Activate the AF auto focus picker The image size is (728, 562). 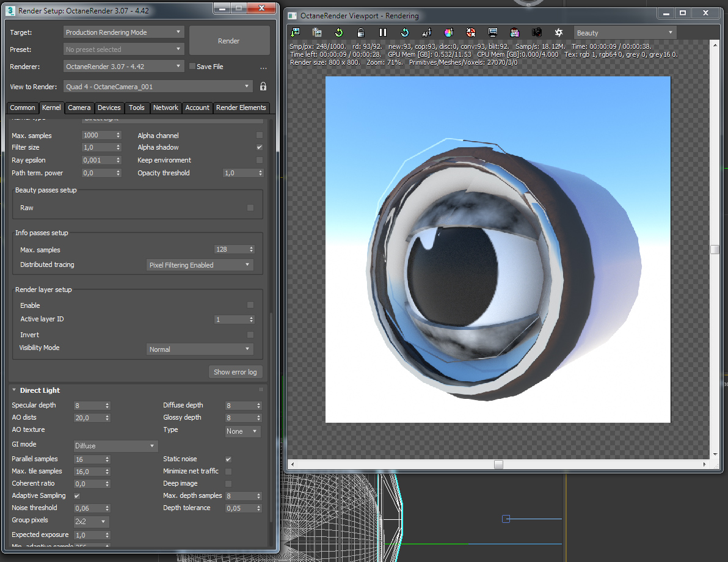(427, 32)
